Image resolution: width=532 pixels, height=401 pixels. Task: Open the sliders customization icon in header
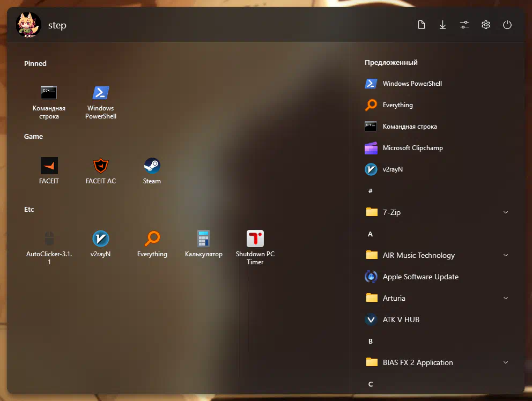click(464, 25)
